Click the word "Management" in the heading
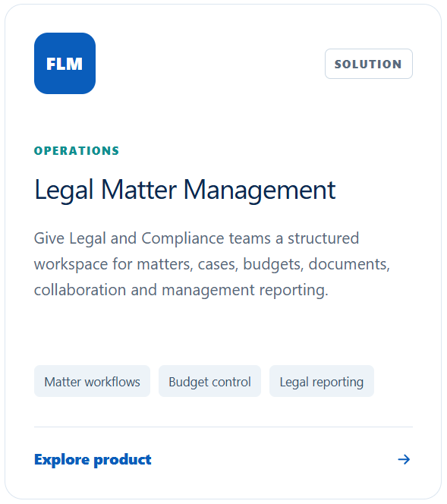Viewport: 447px width, 504px height. (260, 191)
